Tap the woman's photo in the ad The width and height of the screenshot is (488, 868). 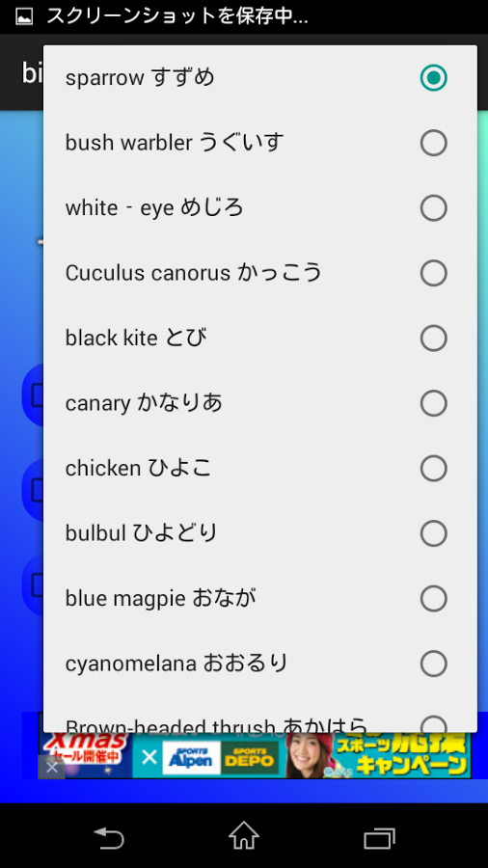pyautogui.click(x=309, y=755)
